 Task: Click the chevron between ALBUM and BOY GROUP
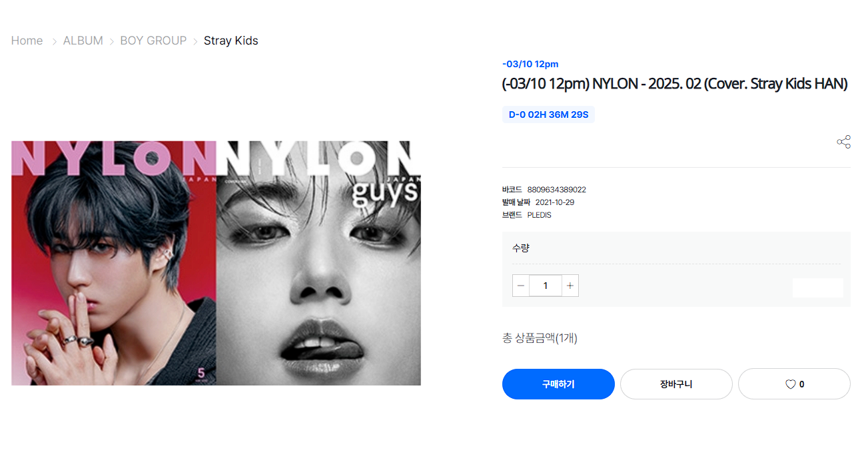[112, 41]
